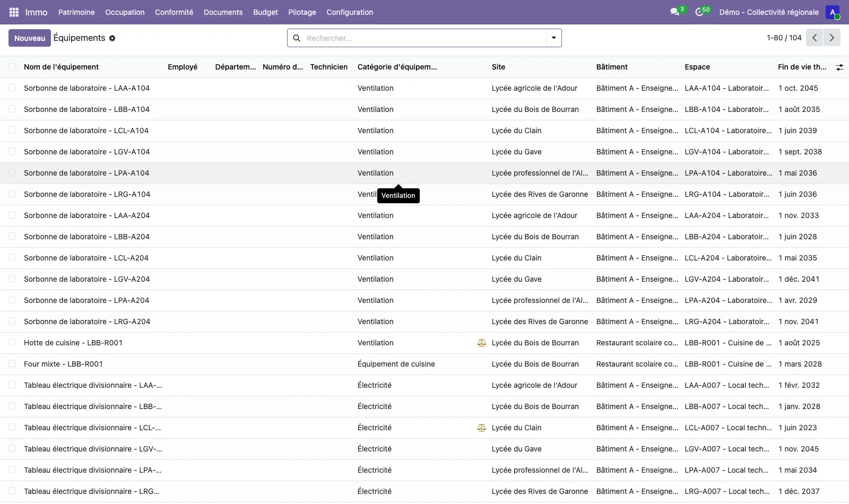Open the apps grid menu icon

tap(14, 12)
